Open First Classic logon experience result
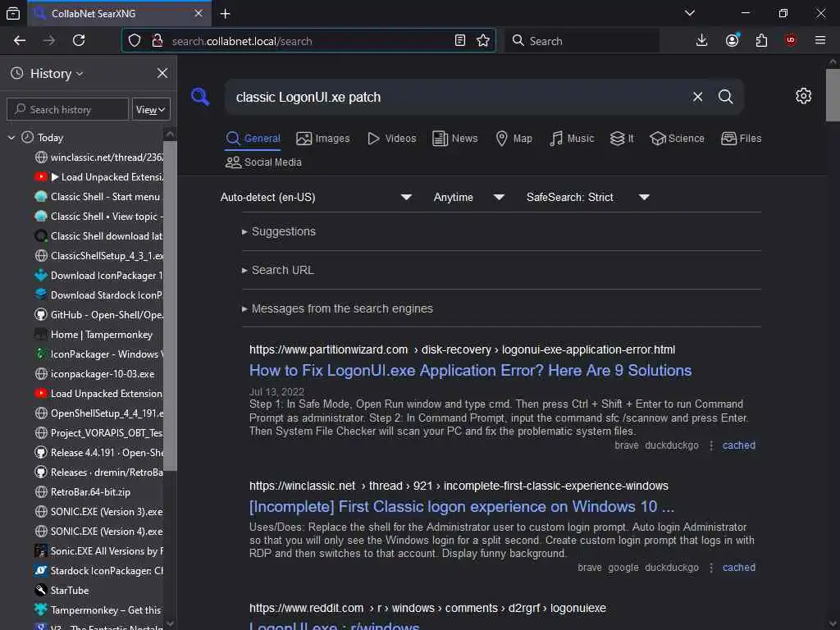This screenshot has height=630, width=840. tap(462, 507)
